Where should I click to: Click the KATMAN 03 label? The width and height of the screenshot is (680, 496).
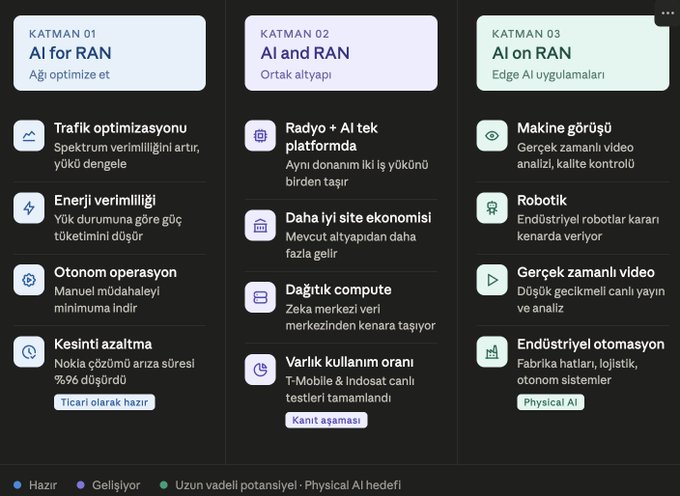click(x=526, y=34)
